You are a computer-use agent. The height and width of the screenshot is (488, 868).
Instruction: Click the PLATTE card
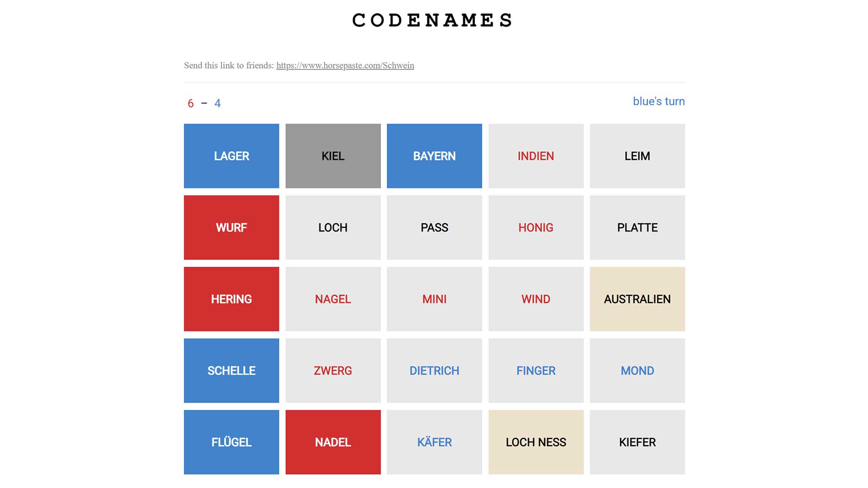pos(637,227)
